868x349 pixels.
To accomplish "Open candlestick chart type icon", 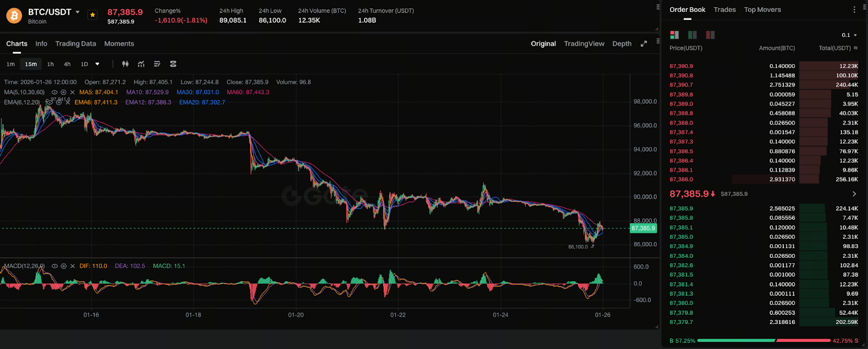I will point(125,64).
